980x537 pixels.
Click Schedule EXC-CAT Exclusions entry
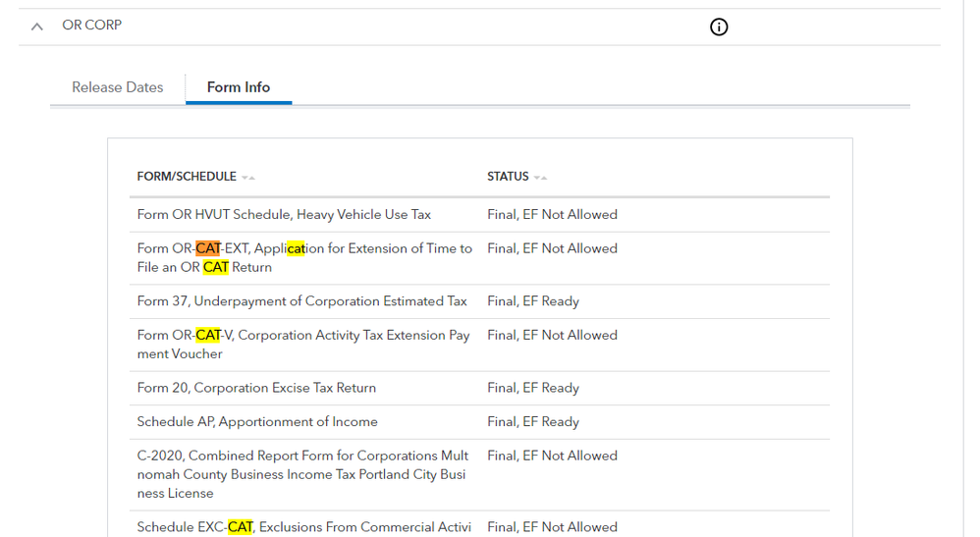(303, 527)
